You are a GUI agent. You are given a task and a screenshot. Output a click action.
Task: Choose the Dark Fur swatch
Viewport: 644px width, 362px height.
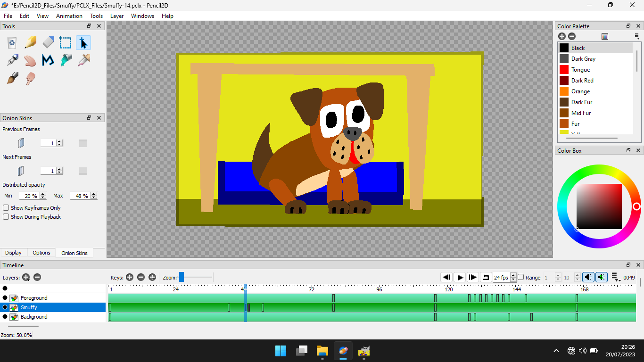pos(564,102)
